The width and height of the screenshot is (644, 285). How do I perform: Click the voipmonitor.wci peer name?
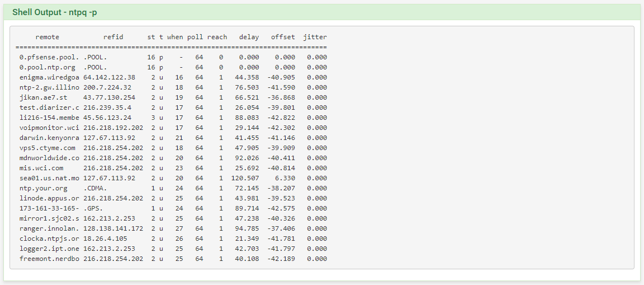tap(49, 128)
